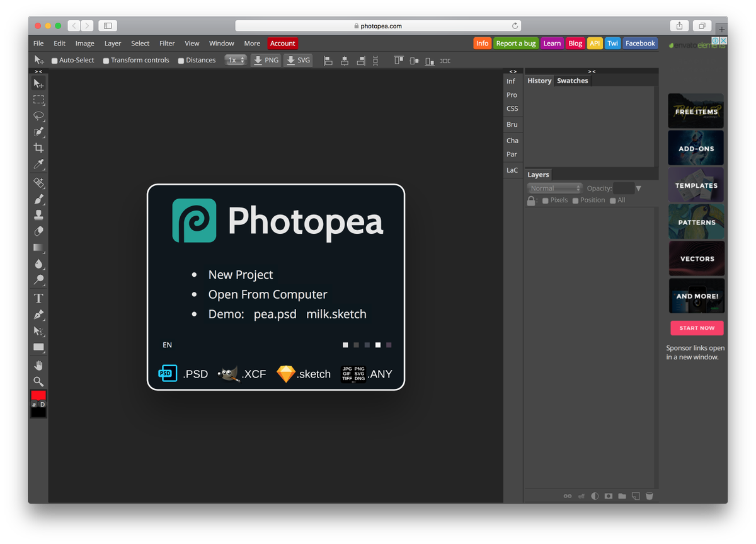Click the Opacity value field
Image resolution: width=756 pixels, height=544 pixels.
coord(624,188)
